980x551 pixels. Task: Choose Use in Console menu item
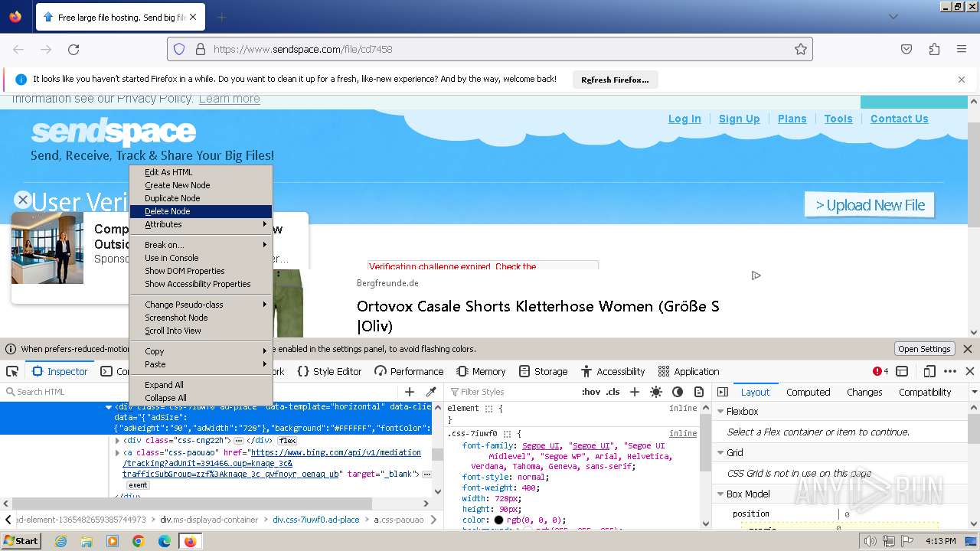(201, 258)
